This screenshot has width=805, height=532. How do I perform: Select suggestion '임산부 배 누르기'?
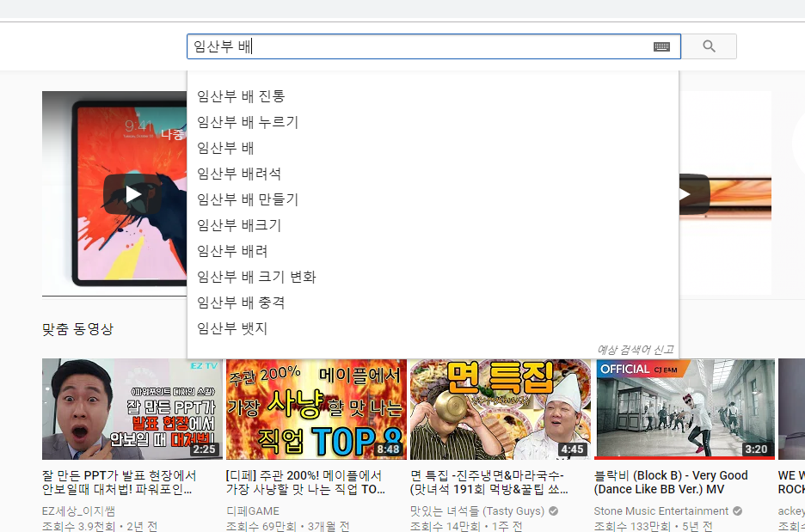[248, 122]
